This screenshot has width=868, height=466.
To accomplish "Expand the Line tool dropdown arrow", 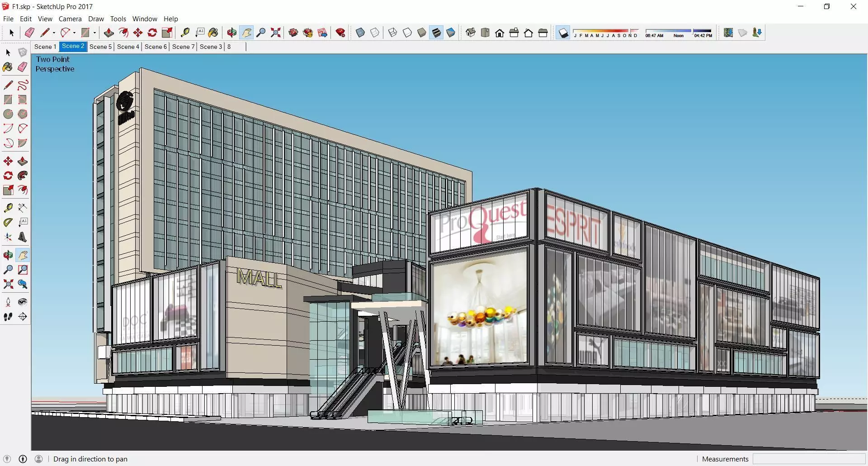I will [54, 33].
